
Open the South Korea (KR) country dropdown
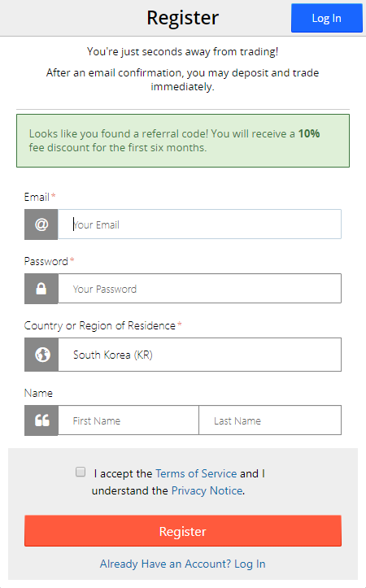199,355
